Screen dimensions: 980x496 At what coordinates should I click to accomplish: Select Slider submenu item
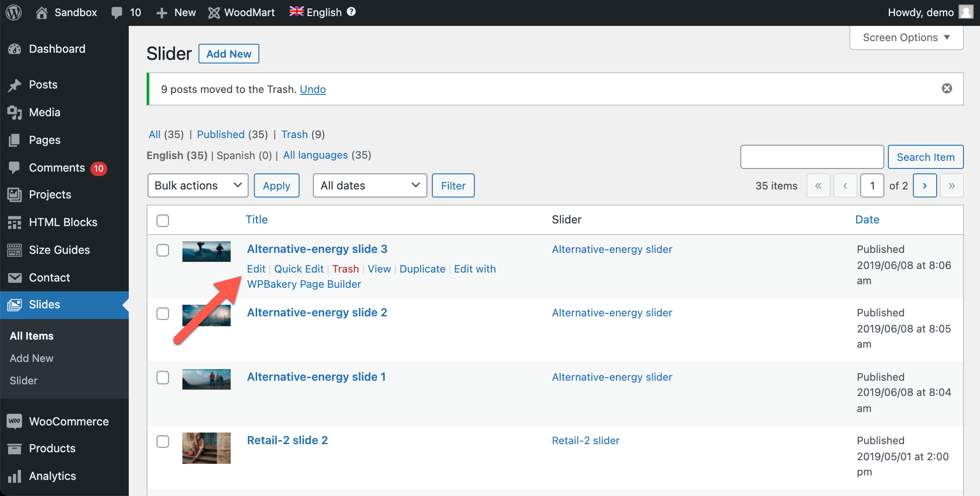tap(24, 381)
